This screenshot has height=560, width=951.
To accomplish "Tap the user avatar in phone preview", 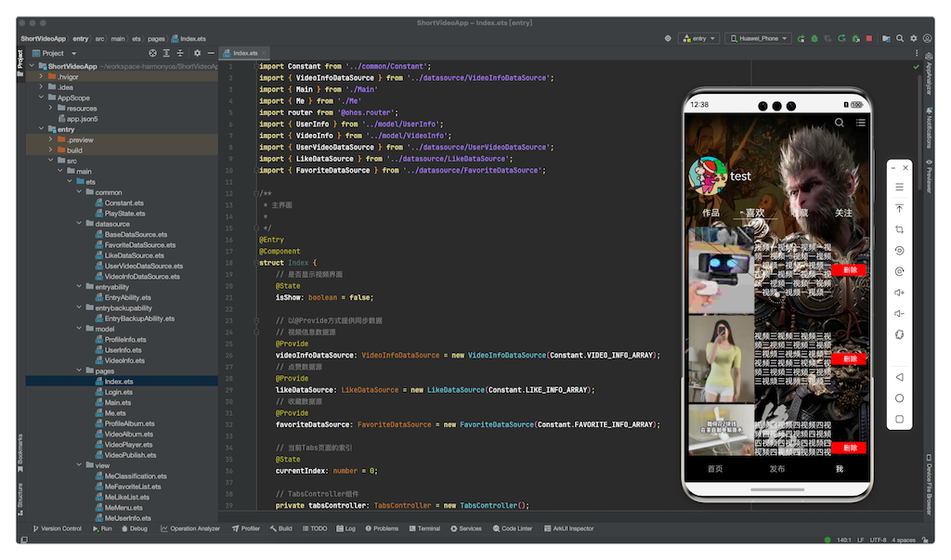I will (707, 176).
